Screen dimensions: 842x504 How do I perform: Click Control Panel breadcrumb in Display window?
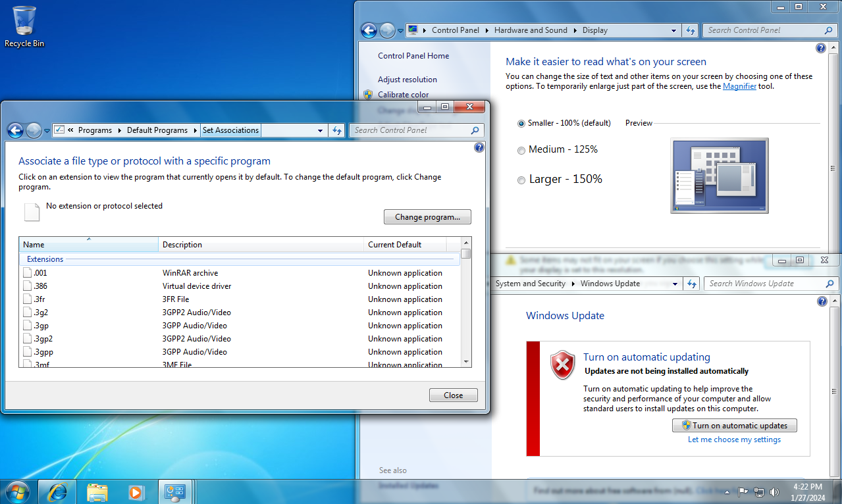[x=454, y=30]
